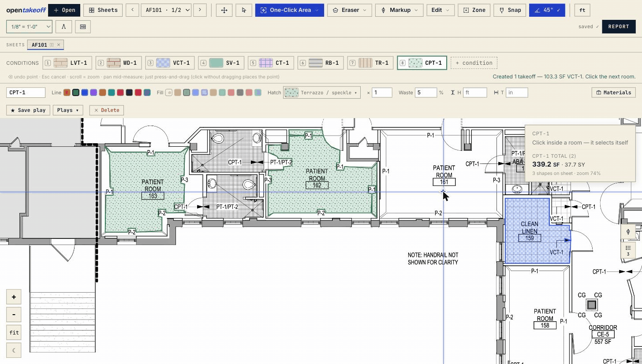Select the arrow pointer tool
The image size is (642, 364).
click(x=244, y=10)
